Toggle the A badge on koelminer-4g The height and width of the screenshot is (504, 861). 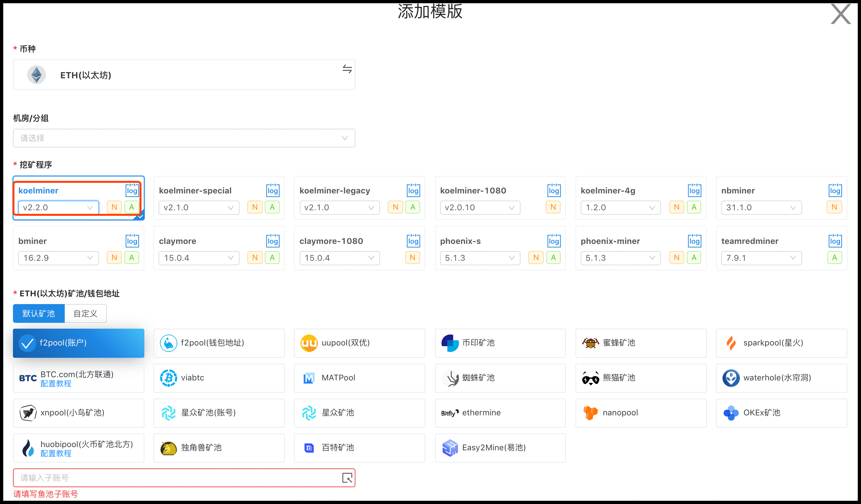(694, 207)
